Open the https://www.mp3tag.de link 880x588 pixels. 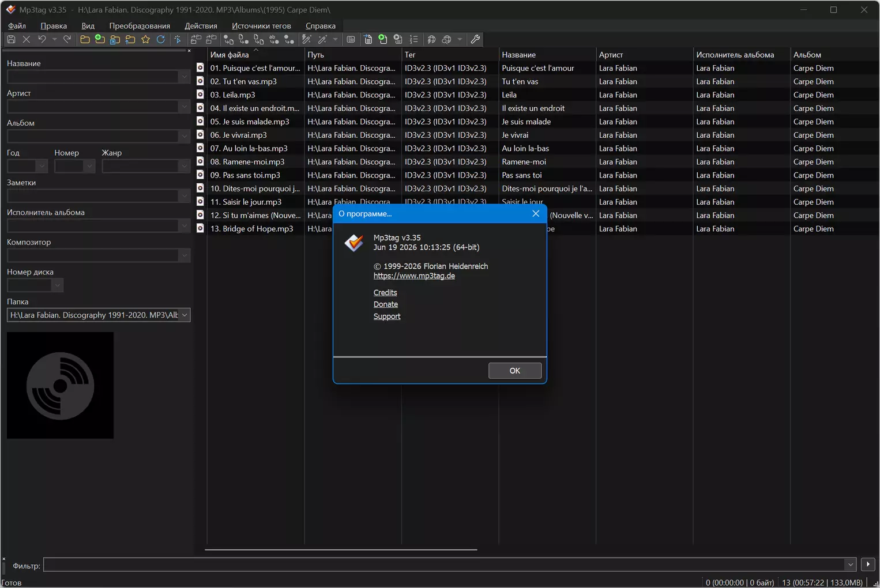coord(414,276)
